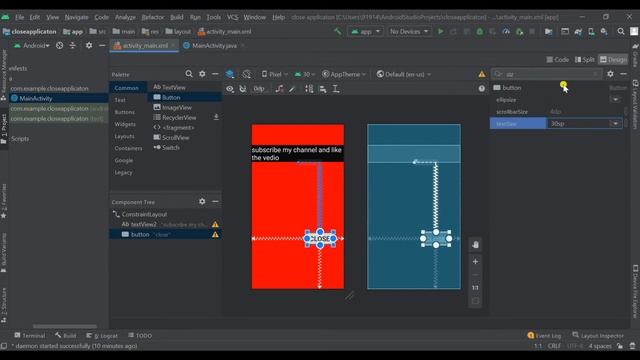This screenshot has width=640, height=360.
Task: Download RecyclerView library icon
Action: tap(216, 117)
